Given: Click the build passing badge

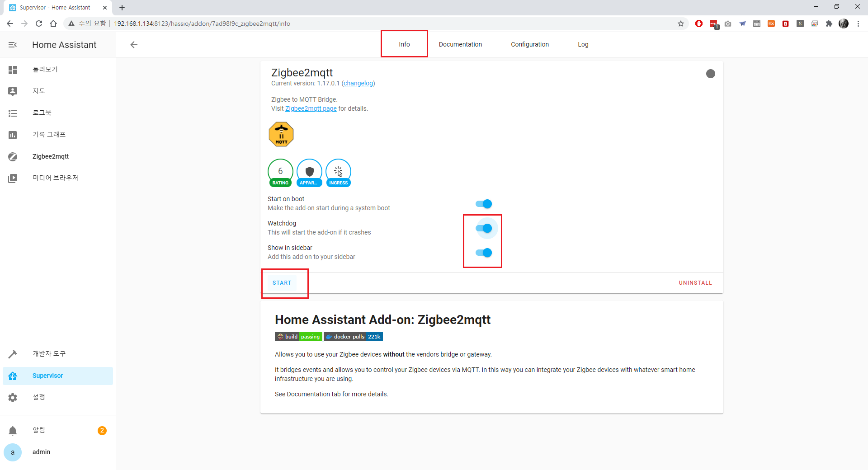Looking at the screenshot, I should point(298,337).
